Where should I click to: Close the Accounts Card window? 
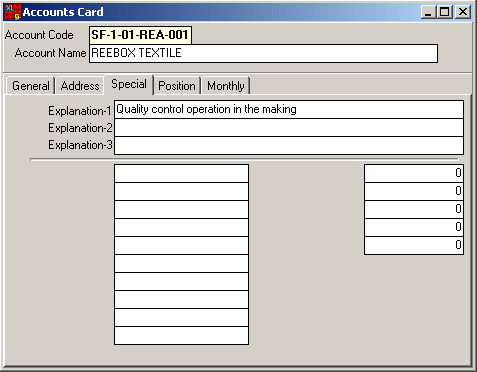(x=463, y=12)
